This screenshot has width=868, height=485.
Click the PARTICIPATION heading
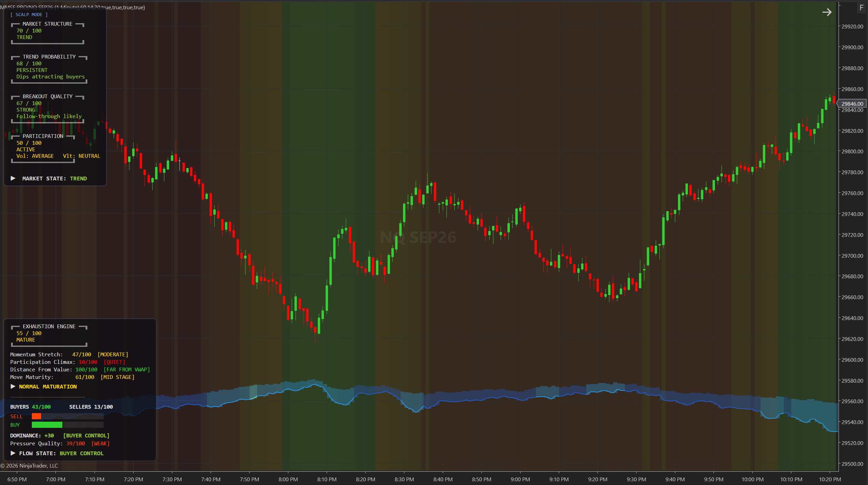point(43,136)
